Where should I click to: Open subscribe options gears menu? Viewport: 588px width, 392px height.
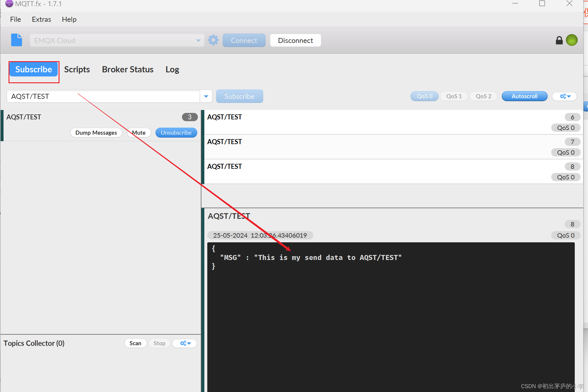564,96
